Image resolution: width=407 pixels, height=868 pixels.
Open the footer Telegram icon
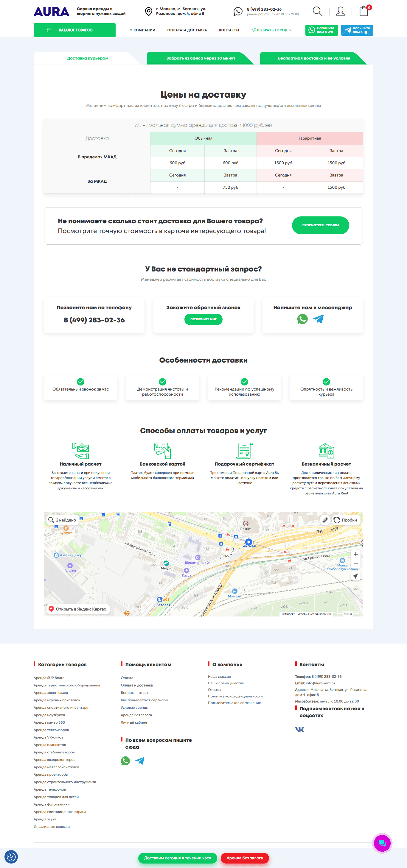coord(140,761)
